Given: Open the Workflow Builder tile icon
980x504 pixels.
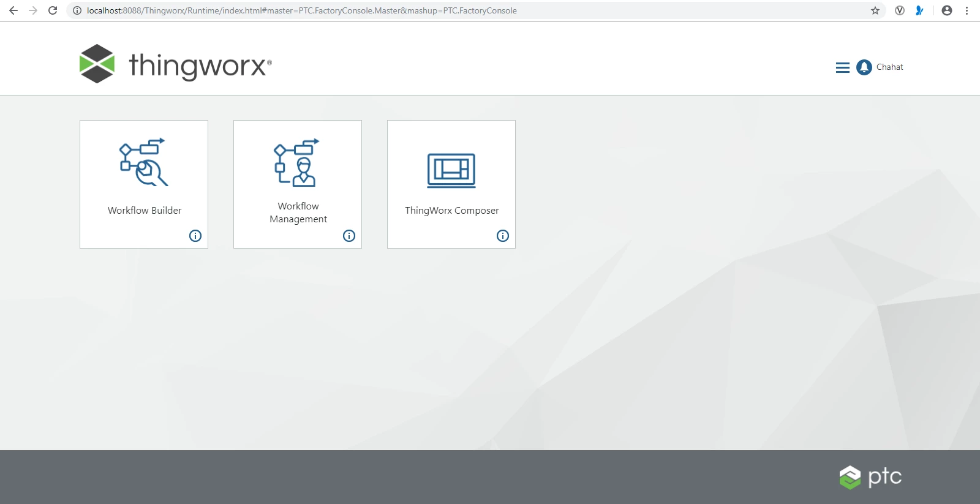Looking at the screenshot, I should pyautogui.click(x=143, y=162).
